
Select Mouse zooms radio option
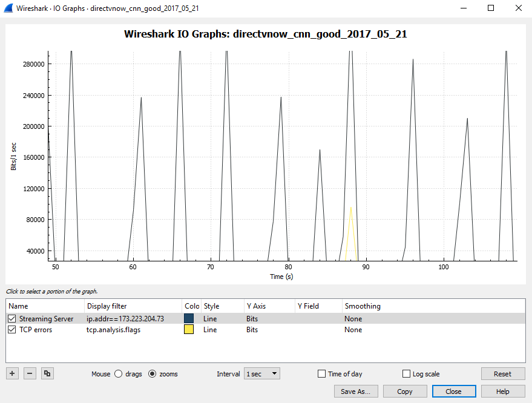(153, 374)
